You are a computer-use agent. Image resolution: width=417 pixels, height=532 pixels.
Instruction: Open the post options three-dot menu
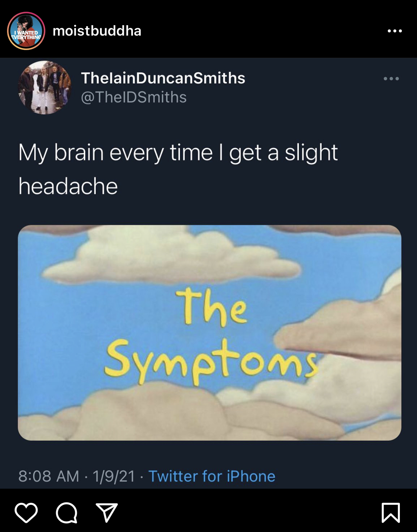395,31
